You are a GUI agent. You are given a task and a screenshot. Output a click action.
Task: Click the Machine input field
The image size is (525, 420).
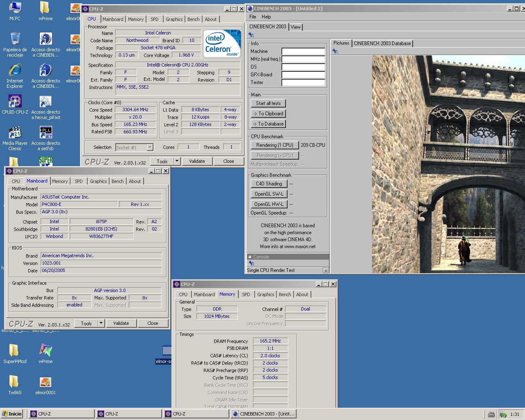(303, 51)
